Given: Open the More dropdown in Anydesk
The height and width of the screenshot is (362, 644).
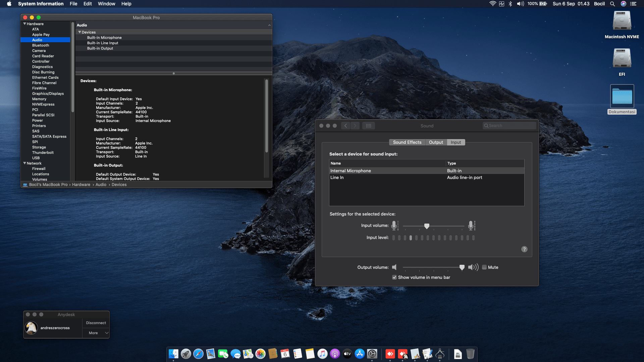Looking at the screenshot, I should click(96, 333).
